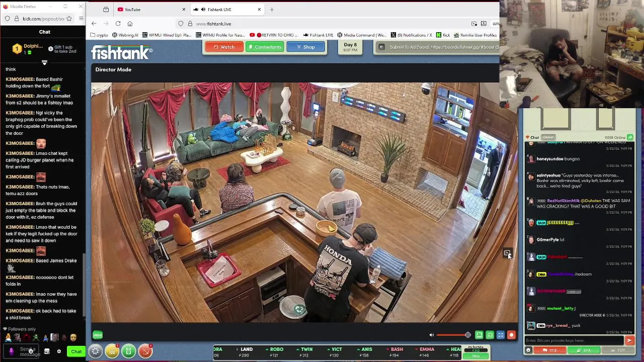Image resolution: width=644 pixels, height=362 pixels.
Task: Go to browser home page
Action: pos(130,24)
